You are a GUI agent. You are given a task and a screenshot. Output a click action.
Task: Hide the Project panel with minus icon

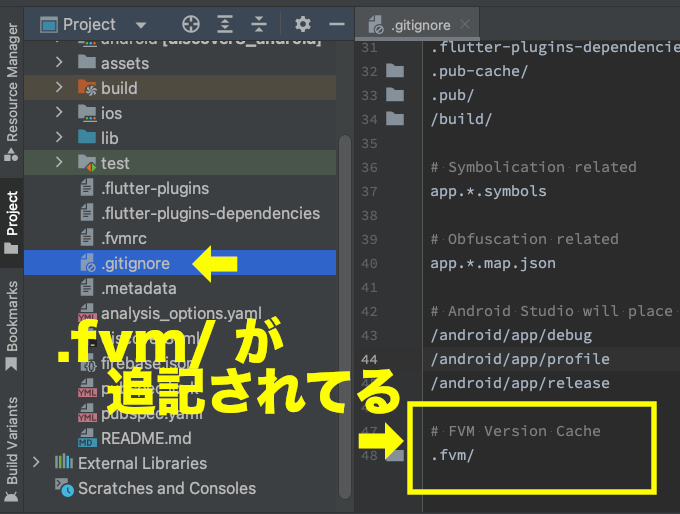[x=337, y=24]
